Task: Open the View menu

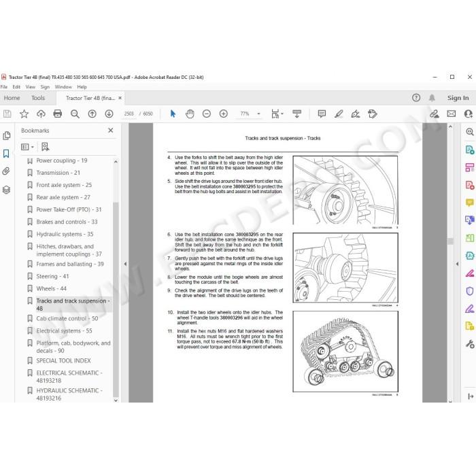Action: (x=31, y=87)
